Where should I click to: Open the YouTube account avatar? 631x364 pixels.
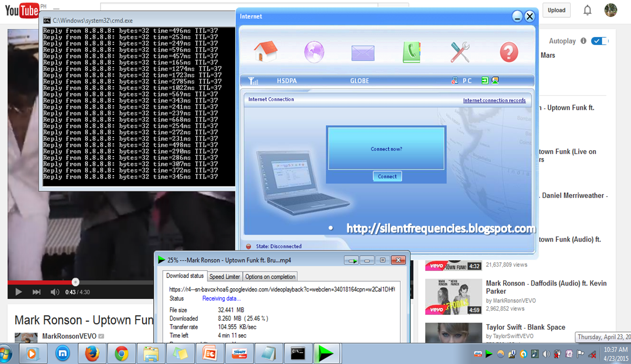point(611,10)
